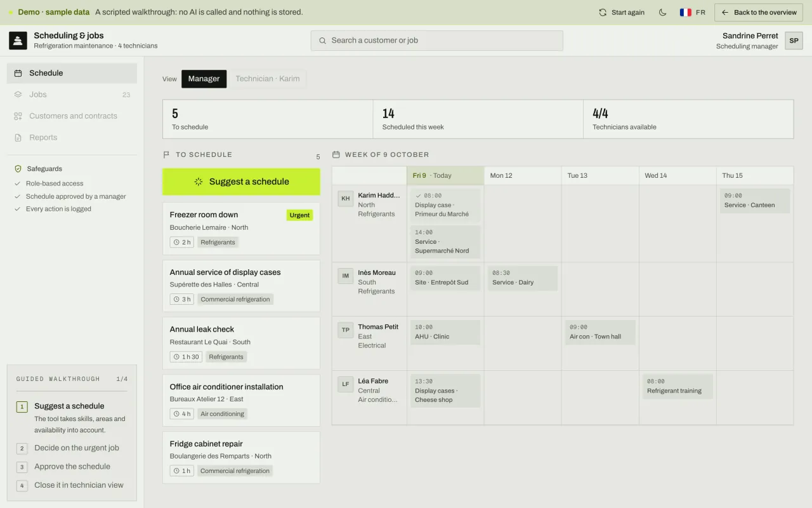The width and height of the screenshot is (812, 508).
Task: Click the SP user avatar
Action: click(794, 41)
